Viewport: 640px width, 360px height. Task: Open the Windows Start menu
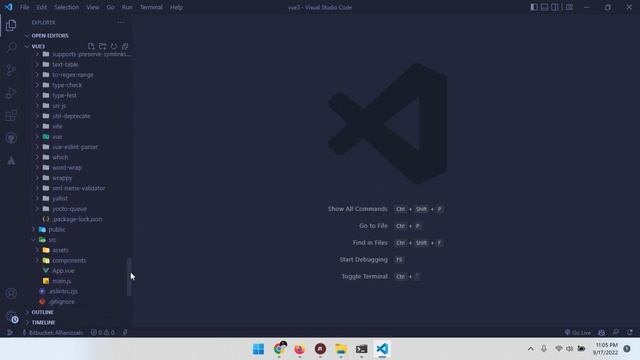pos(258,349)
